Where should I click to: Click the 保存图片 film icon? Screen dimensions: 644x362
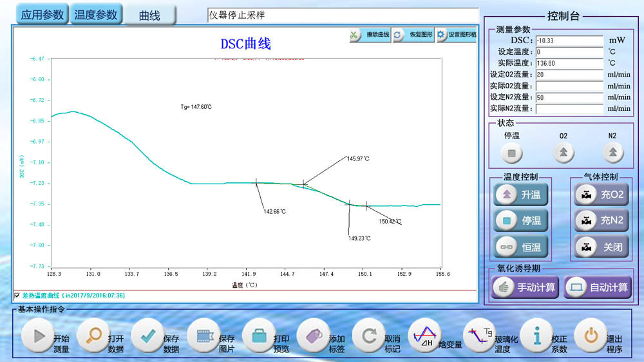pos(204,336)
